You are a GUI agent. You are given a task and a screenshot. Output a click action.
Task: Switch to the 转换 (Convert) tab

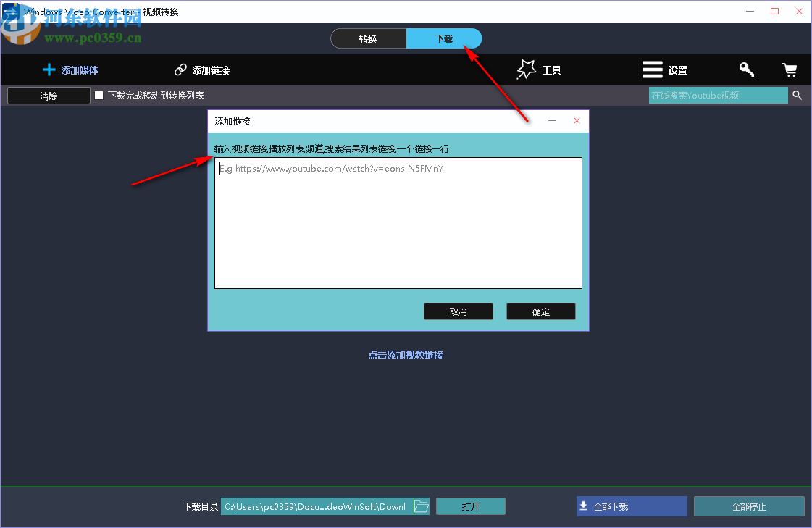(x=369, y=38)
